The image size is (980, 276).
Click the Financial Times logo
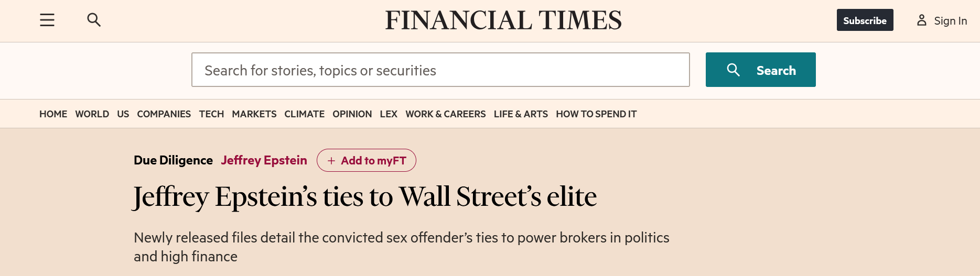coord(503,20)
